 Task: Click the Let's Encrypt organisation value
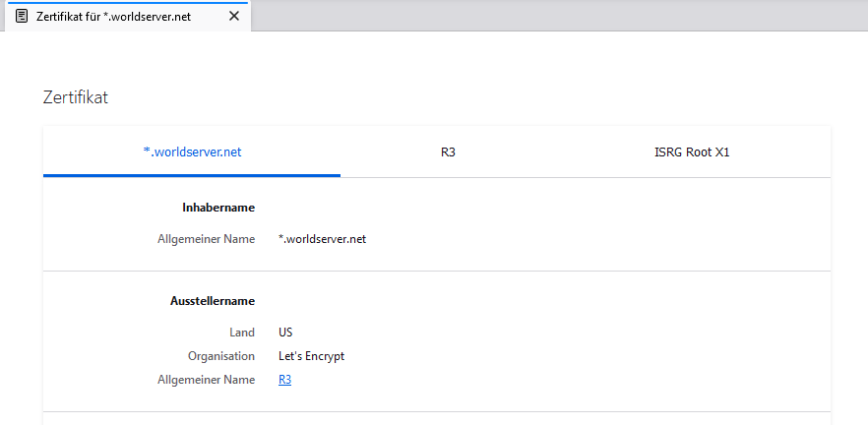tap(312, 356)
